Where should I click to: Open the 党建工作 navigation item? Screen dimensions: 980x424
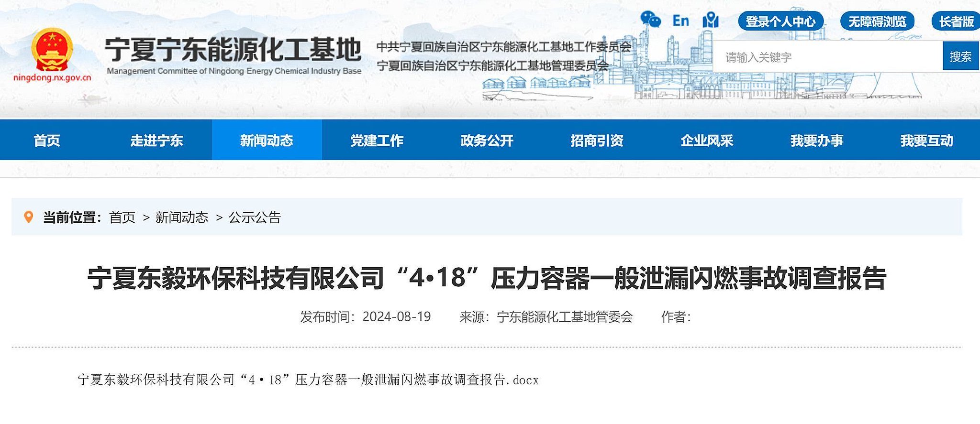click(377, 141)
